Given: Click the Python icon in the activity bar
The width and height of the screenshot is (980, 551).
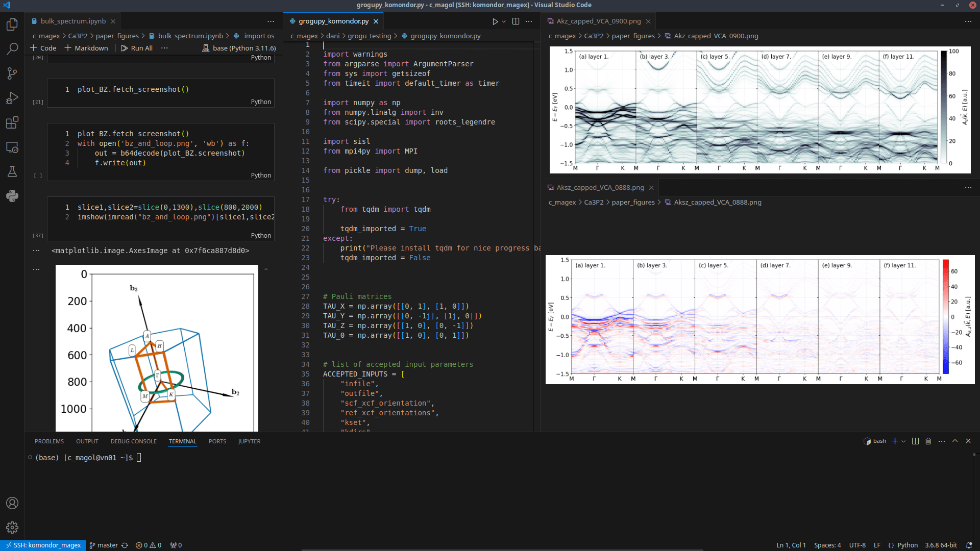Looking at the screenshot, I should point(12,196).
